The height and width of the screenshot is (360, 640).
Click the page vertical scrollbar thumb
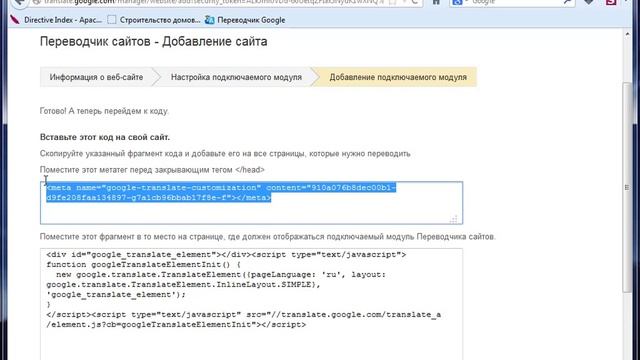627,187
